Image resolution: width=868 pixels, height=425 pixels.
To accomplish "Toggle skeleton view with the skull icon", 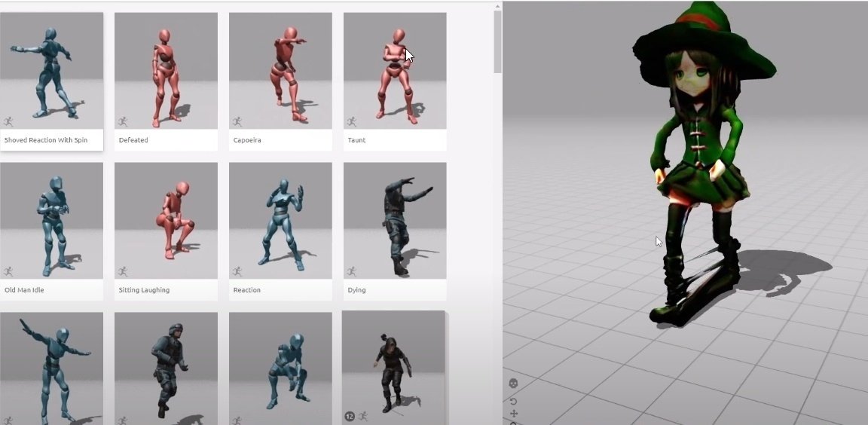I will [x=513, y=383].
